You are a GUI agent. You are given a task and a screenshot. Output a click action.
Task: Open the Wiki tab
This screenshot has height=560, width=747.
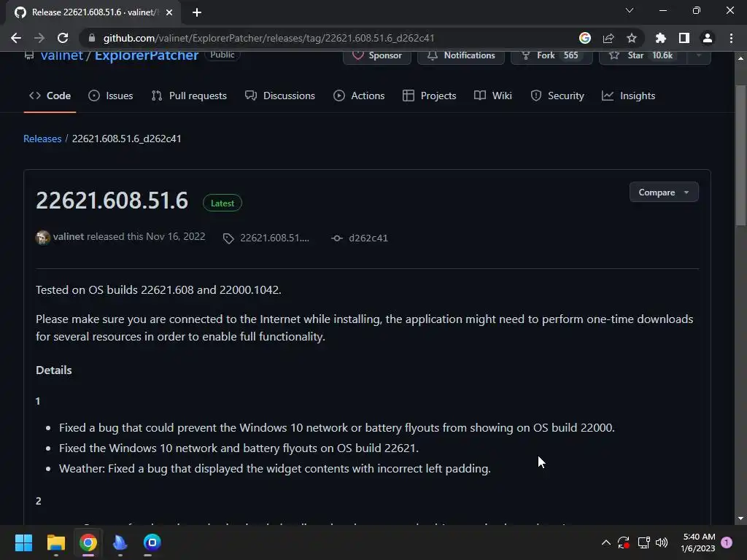tap(493, 96)
